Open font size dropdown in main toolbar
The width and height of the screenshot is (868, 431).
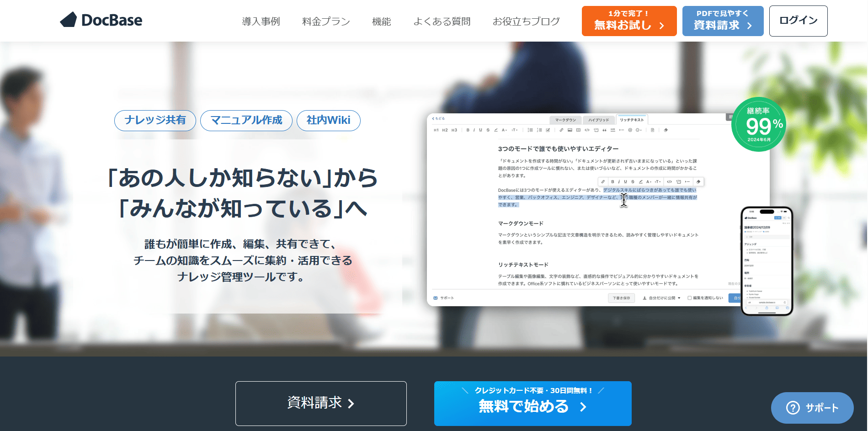pyautogui.click(x=515, y=130)
